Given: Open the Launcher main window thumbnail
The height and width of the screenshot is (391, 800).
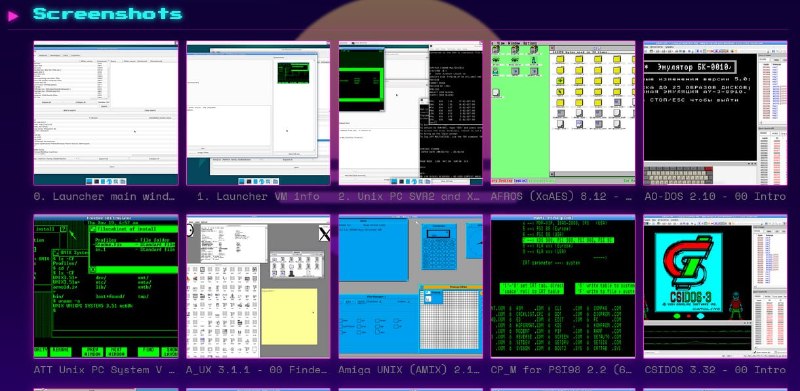Looking at the screenshot, I should coord(106,113).
